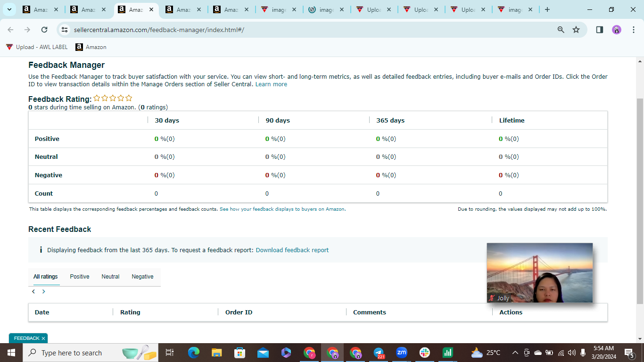
Task: Open the volume control in the tray
Action: [x=572, y=353]
